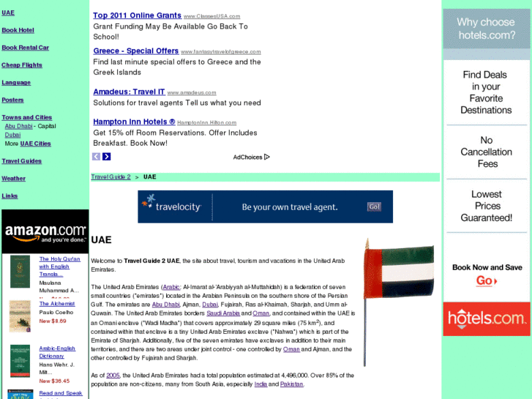This screenshot has width=532, height=399.
Task: Click the AdChoices triangle icon
Action: point(267,157)
